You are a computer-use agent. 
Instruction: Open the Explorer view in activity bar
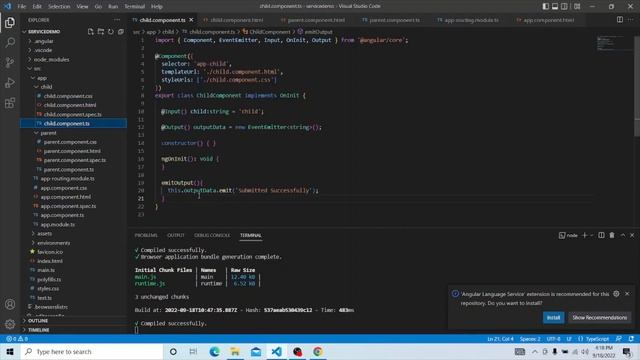coord(10,22)
